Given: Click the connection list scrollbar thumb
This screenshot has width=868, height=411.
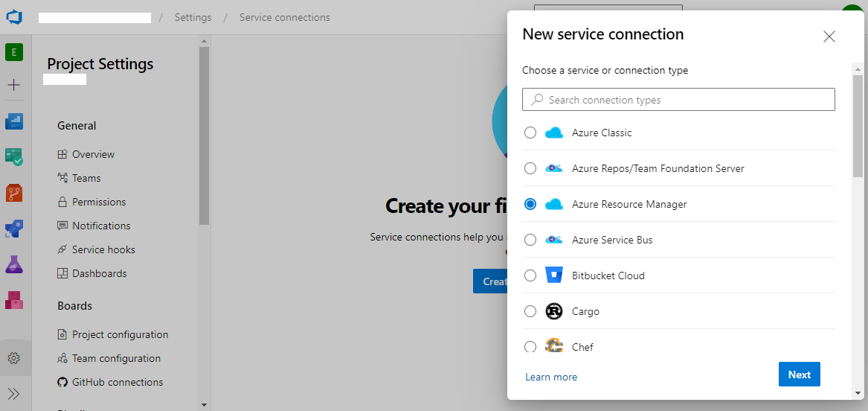Looking at the screenshot, I should [x=858, y=127].
